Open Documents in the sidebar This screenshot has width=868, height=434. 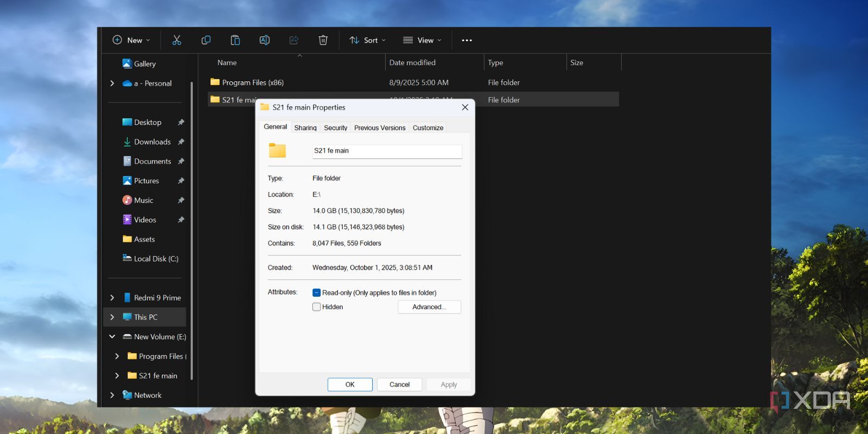click(x=146, y=161)
